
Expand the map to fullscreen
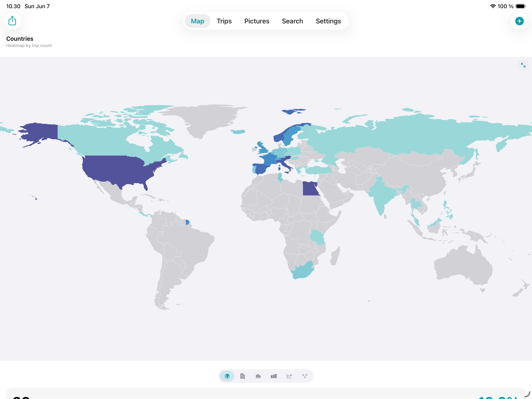point(523,65)
